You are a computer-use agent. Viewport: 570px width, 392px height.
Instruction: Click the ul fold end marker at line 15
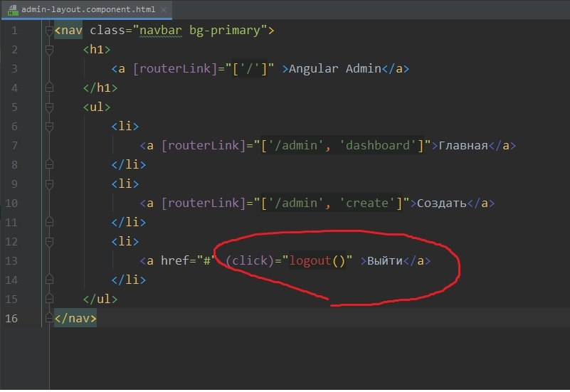49,299
